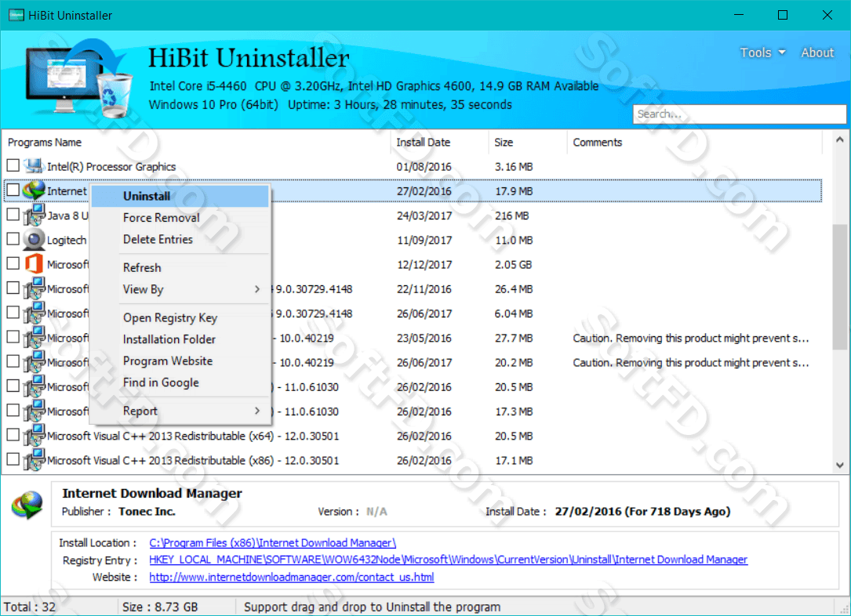Click the 'Total : 32' status text

coord(30,607)
